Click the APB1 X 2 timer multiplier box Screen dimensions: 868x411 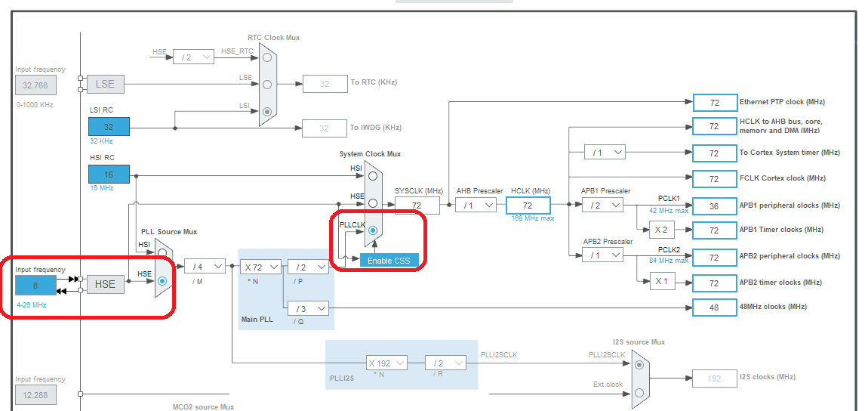click(x=663, y=230)
